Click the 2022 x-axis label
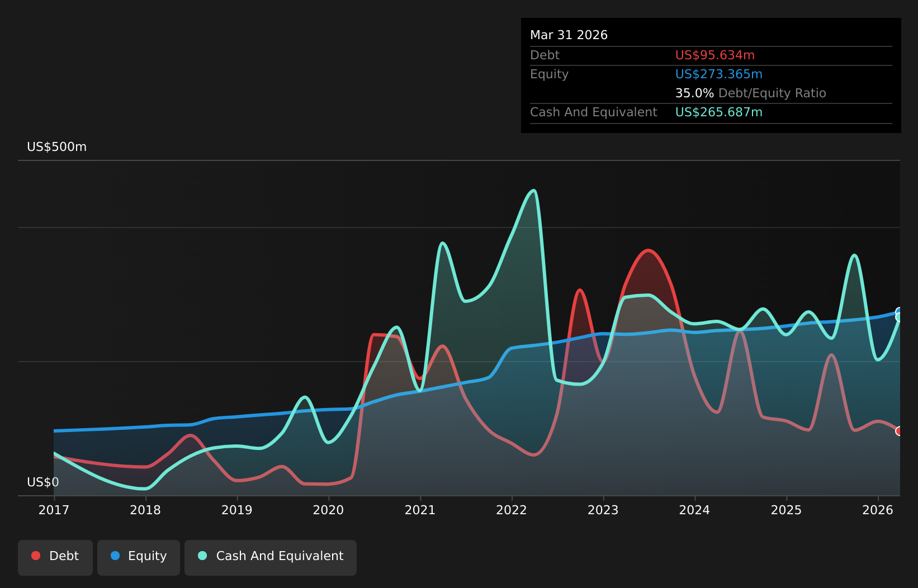This screenshot has width=918, height=588. (512, 510)
